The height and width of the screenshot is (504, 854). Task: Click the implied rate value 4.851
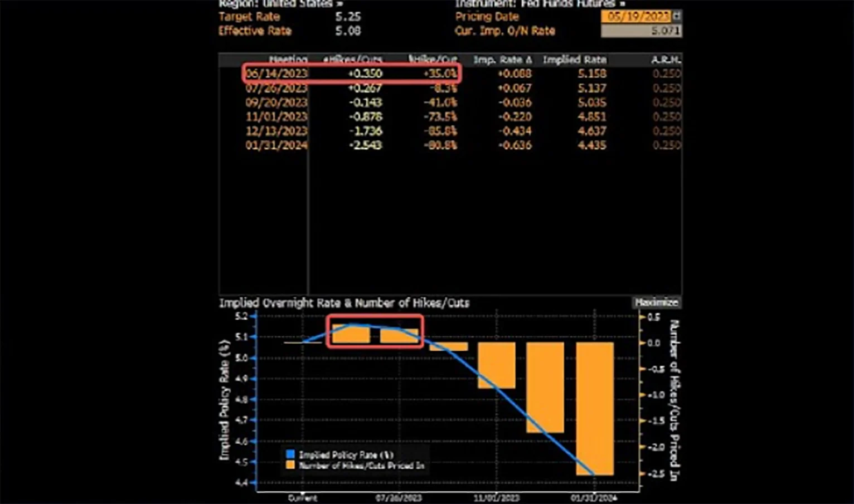tap(592, 117)
